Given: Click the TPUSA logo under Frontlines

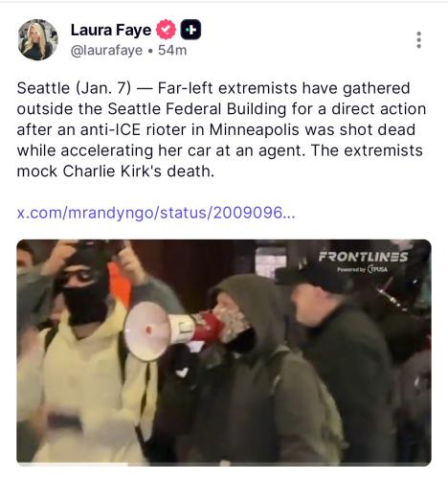Looking at the screenshot, I should coord(378,269).
